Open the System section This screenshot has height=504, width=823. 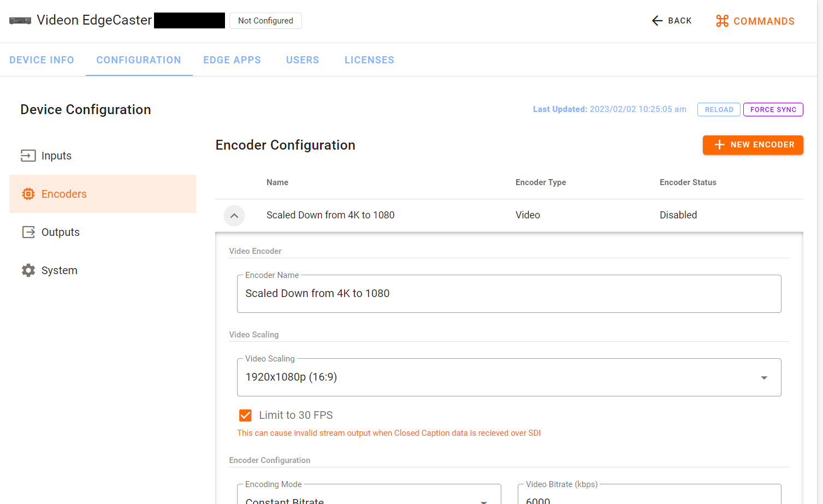[103, 270]
